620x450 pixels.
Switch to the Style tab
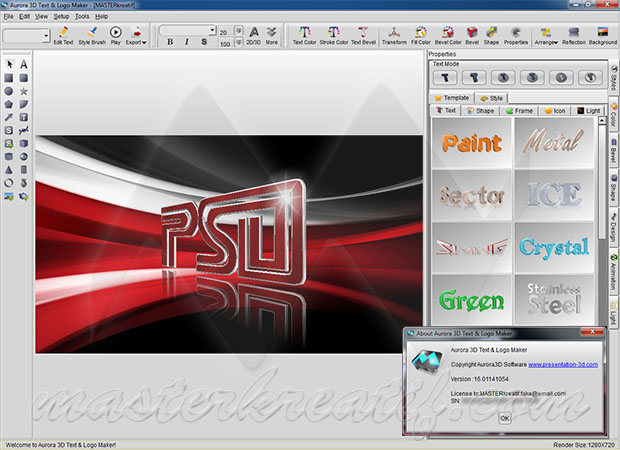[491, 98]
